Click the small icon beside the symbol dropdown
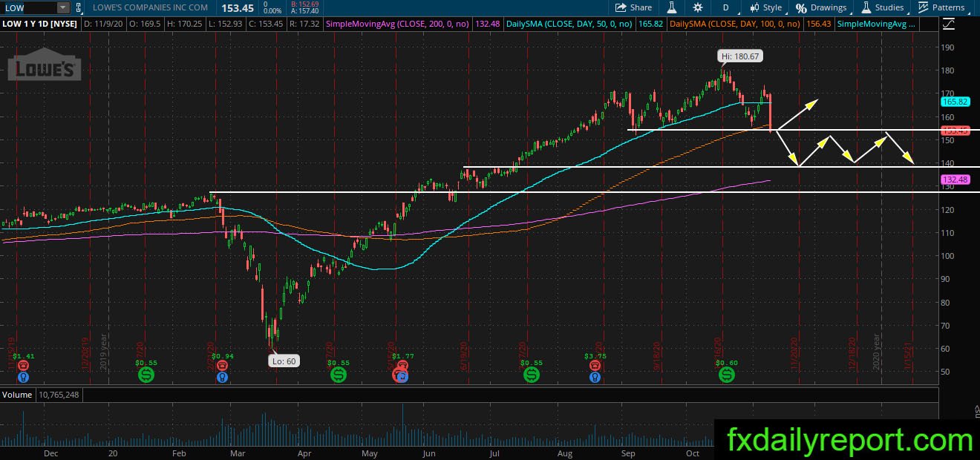 (x=79, y=7)
